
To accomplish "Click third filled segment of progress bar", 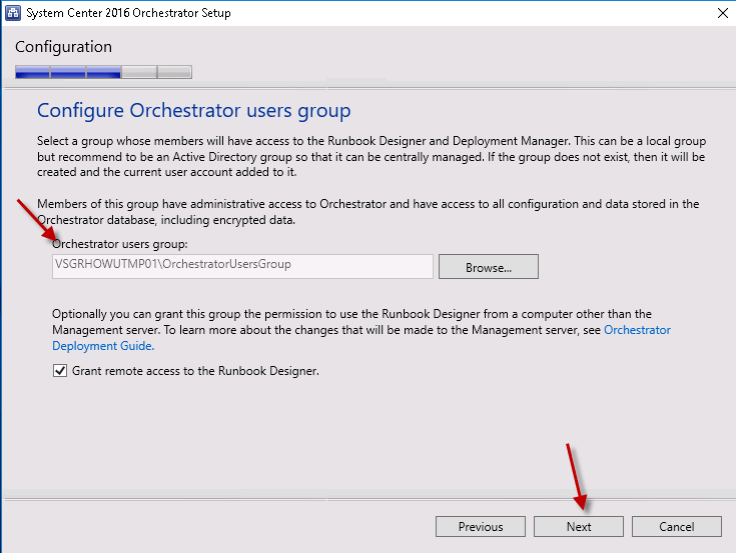I will pyautogui.click(x=103, y=72).
